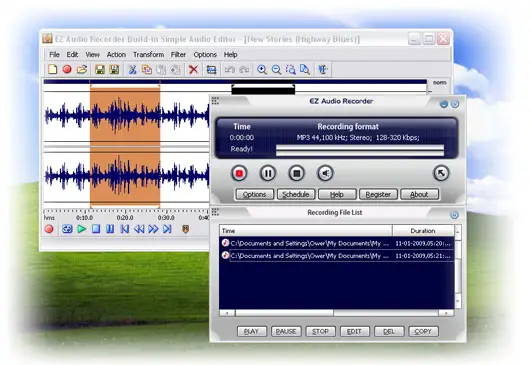
Task: Select the recording dated 11-01-2009,05:20
Action: [x=337, y=243]
